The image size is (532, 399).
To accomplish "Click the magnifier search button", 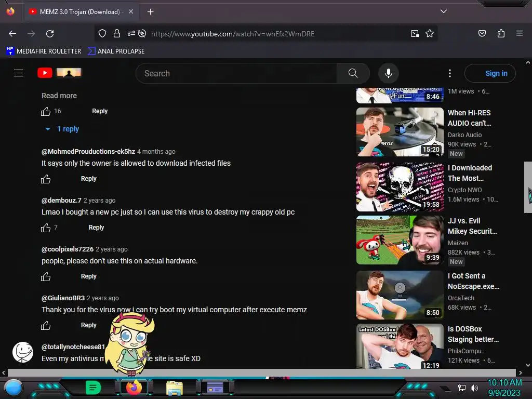I will coord(353,73).
